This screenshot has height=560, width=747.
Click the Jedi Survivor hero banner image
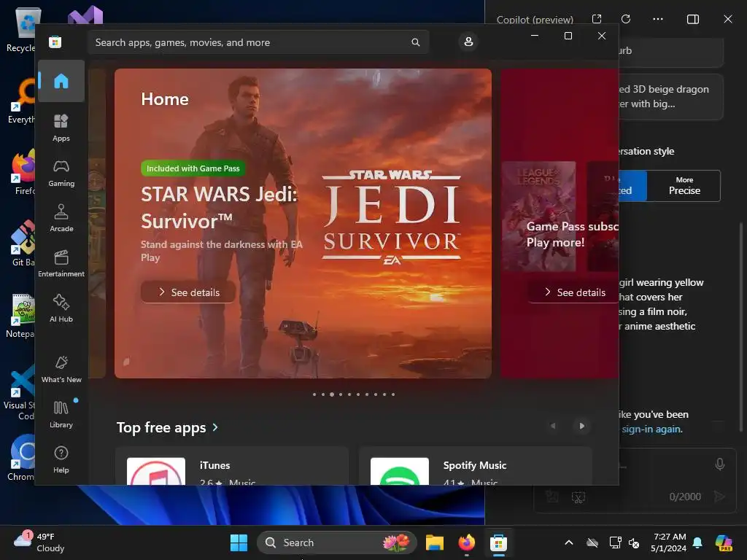(303, 223)
